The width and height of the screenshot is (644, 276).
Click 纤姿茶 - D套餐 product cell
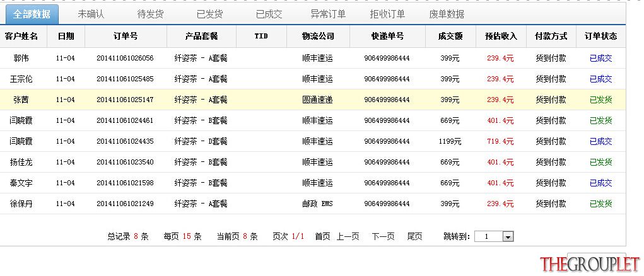pyautogui.click(x=201, y=142)
